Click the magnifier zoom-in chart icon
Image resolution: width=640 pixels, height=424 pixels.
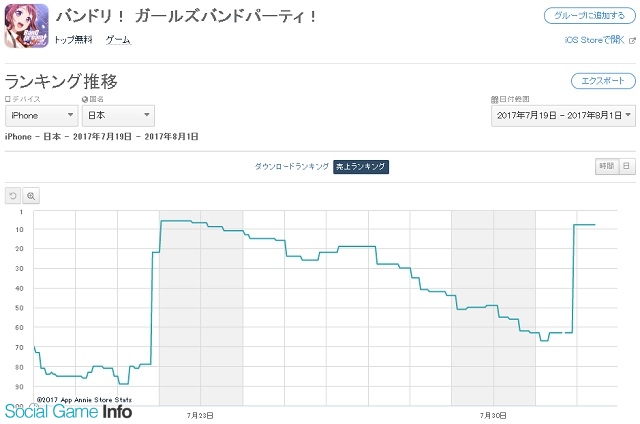point(31,196)
